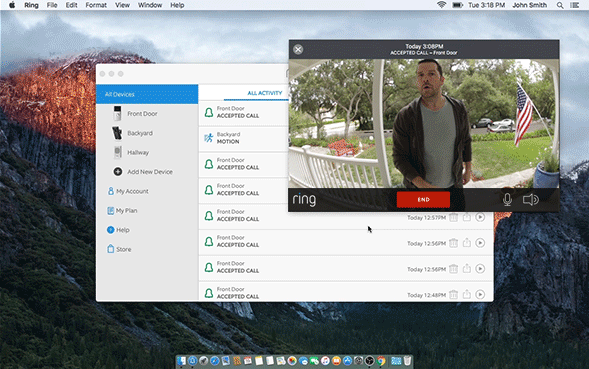The image size is (589, 369).
Task: Open Chrome from the dock
Action: [x=381, y=361]
